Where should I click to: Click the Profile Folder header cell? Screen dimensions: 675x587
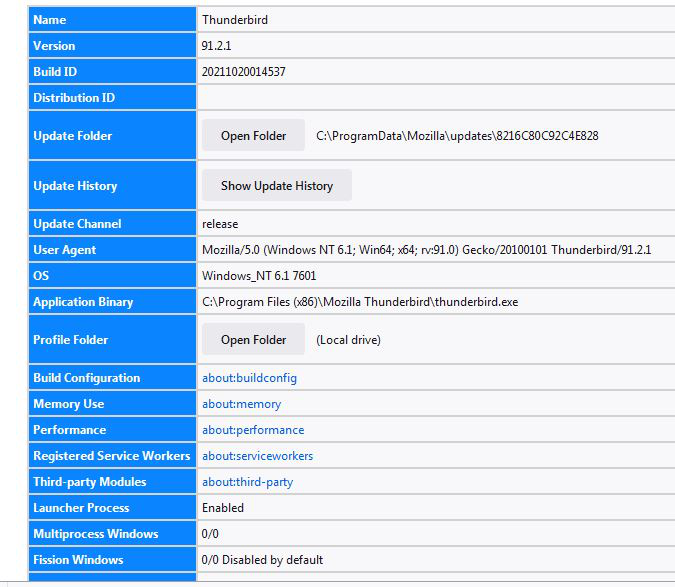112,339
